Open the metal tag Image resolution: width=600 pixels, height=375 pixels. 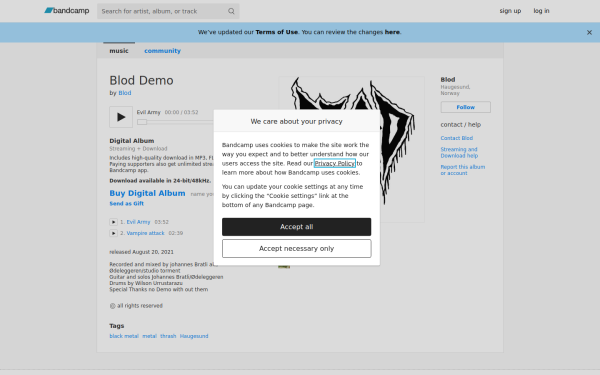click(x=150, y=336)
